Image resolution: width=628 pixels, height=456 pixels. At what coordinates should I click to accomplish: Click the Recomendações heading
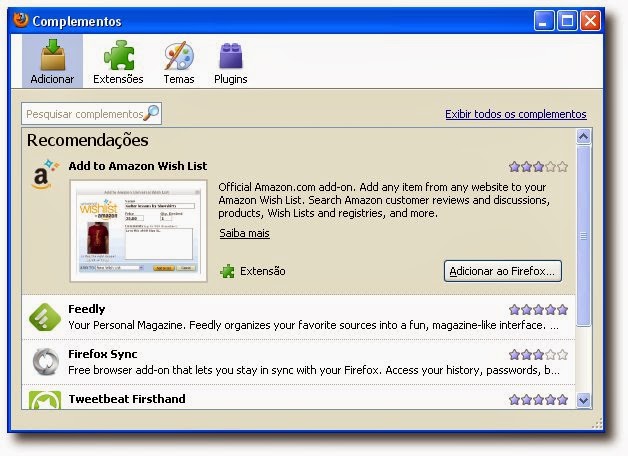click(x=88, y=140)
